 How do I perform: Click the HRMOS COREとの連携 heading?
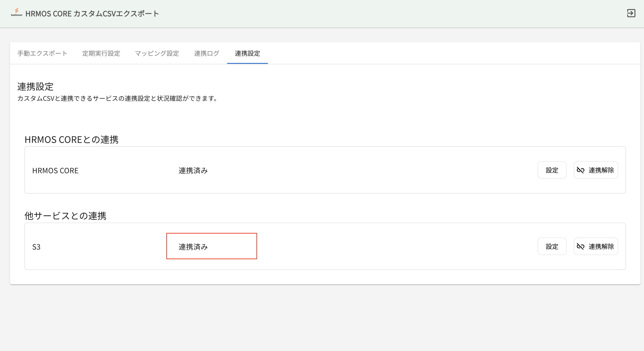[72, 139]
